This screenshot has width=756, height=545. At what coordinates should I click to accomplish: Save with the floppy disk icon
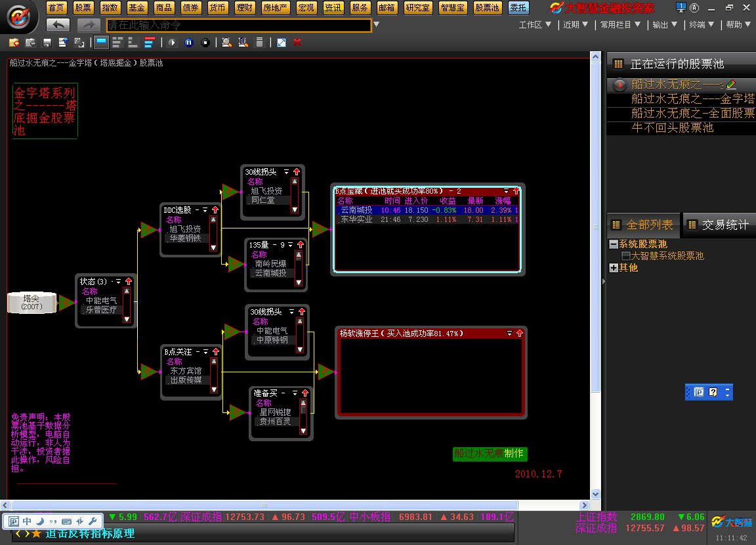47,43
